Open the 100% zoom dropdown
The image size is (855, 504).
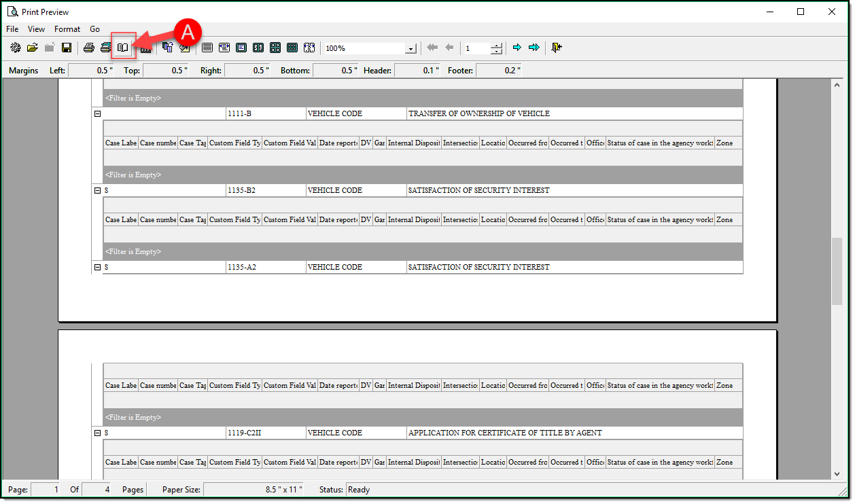(411, 49)
